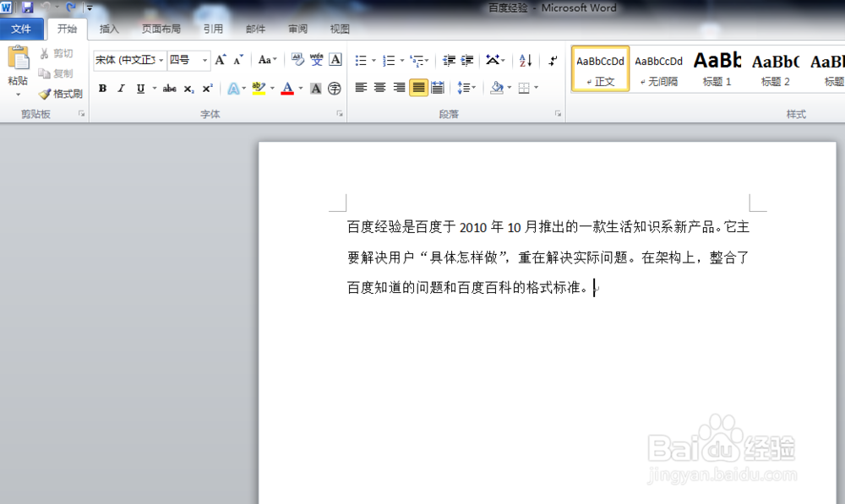Select the Justify alignment button
Screen dimensions: 845x504
(418, 87)
